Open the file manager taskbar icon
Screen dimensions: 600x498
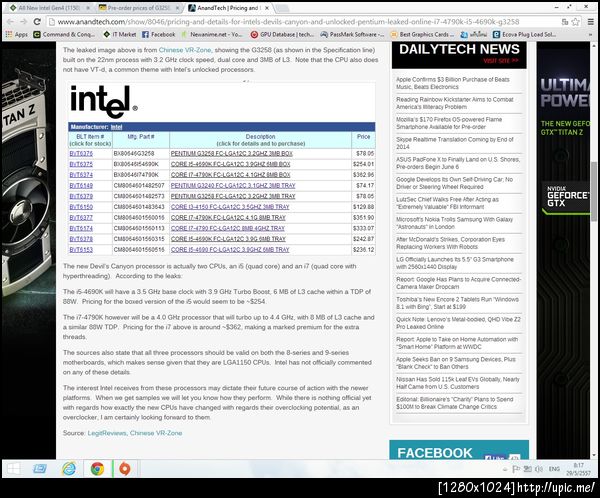[x=40, y=469]
